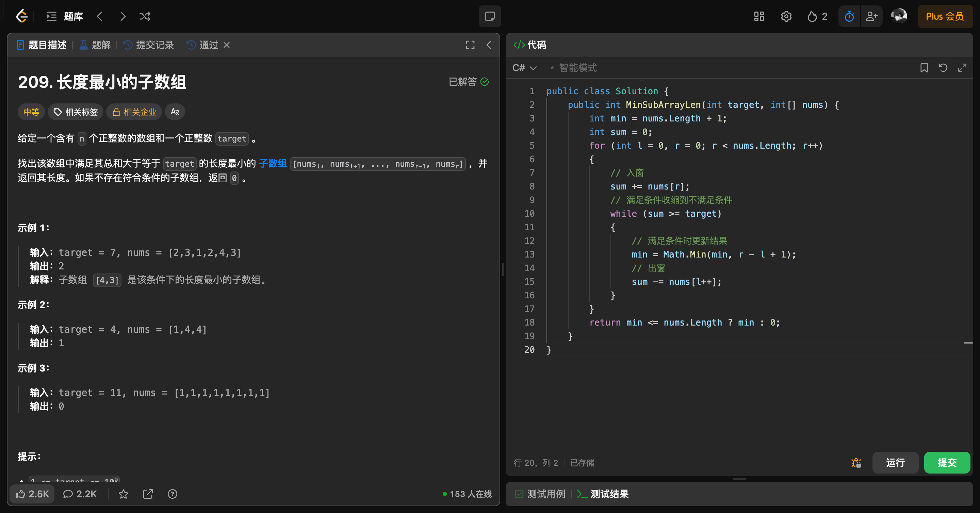Open the notes sticky icon
Screen dimensions: 980x513
(490, 16)
